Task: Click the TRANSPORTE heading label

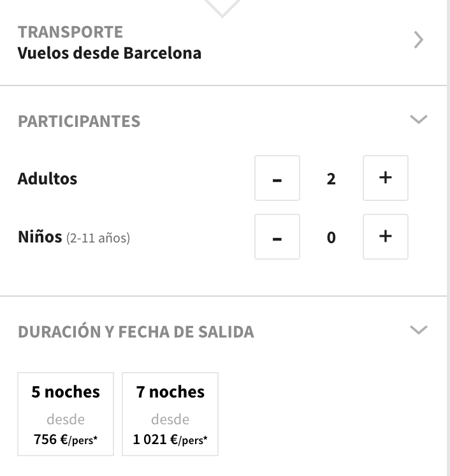Action: tap(70, 32)
